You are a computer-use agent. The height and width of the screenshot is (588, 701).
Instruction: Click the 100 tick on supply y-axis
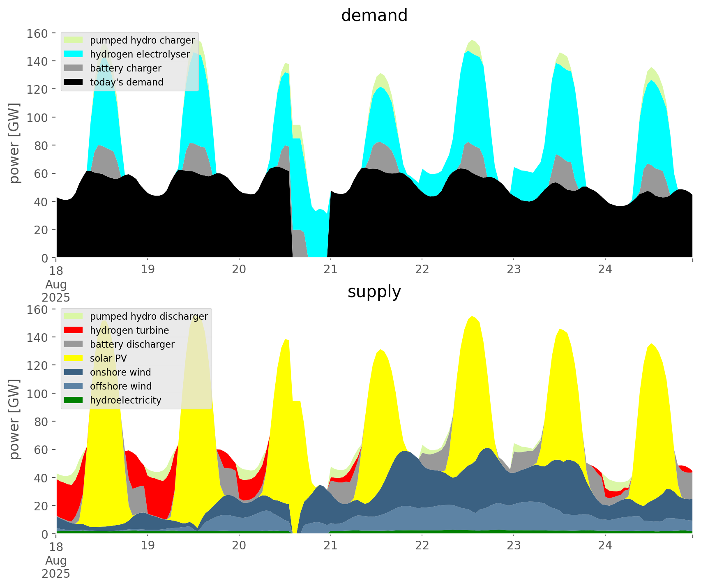37,394
